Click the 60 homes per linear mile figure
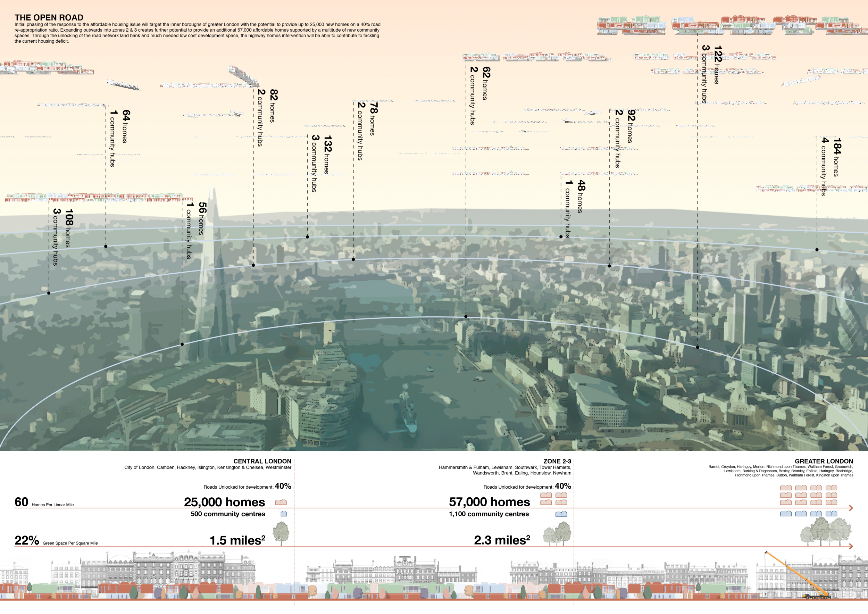Viewport: 868px width, 614px height. coord(21,502)
